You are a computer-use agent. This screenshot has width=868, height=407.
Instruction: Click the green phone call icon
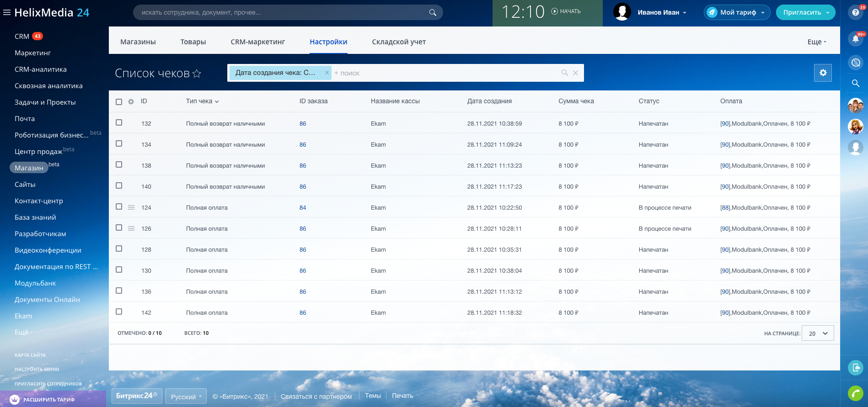point(855,393)
